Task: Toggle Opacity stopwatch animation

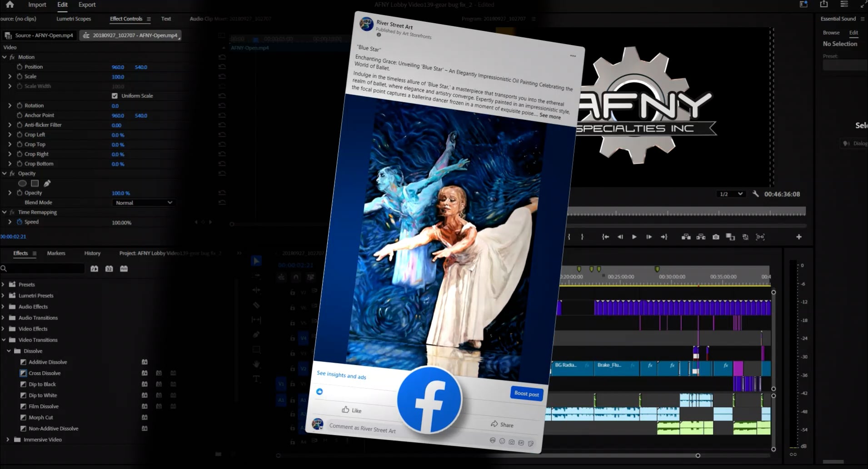Action: pyautogui.click(x=20, y=193)
